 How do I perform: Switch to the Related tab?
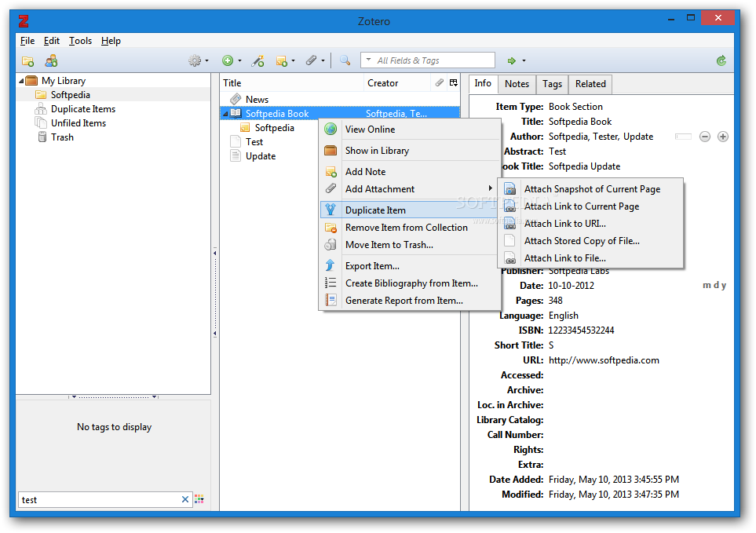[590, 84]
